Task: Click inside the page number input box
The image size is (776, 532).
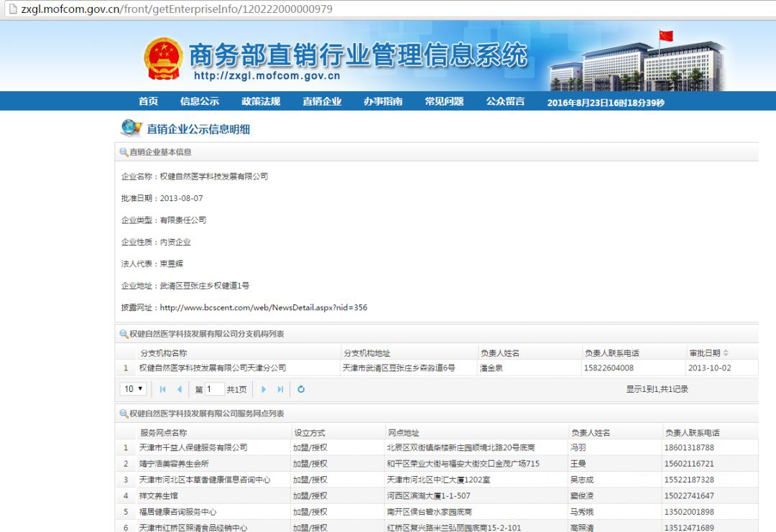Action: (213, 388)
